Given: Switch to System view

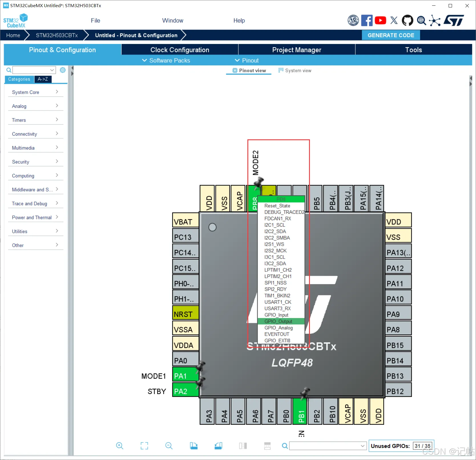Looking at the screenshot, I should [295, 71].
